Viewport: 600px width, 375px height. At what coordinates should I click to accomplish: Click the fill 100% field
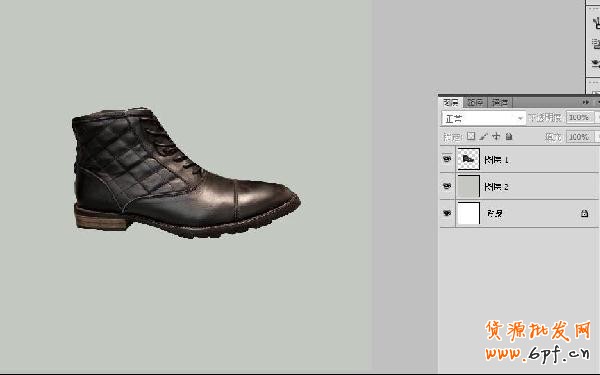coord(580,137)
